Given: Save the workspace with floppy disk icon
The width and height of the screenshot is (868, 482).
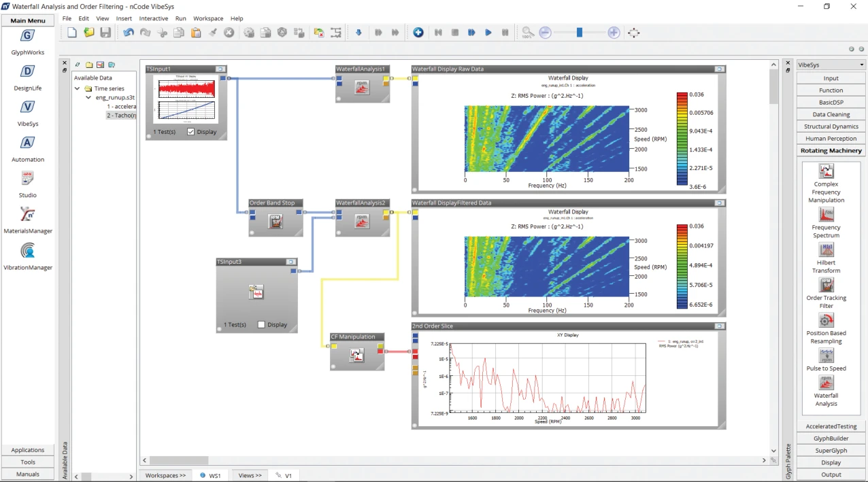Looking at the screenshot, I should tap(105, 33).
